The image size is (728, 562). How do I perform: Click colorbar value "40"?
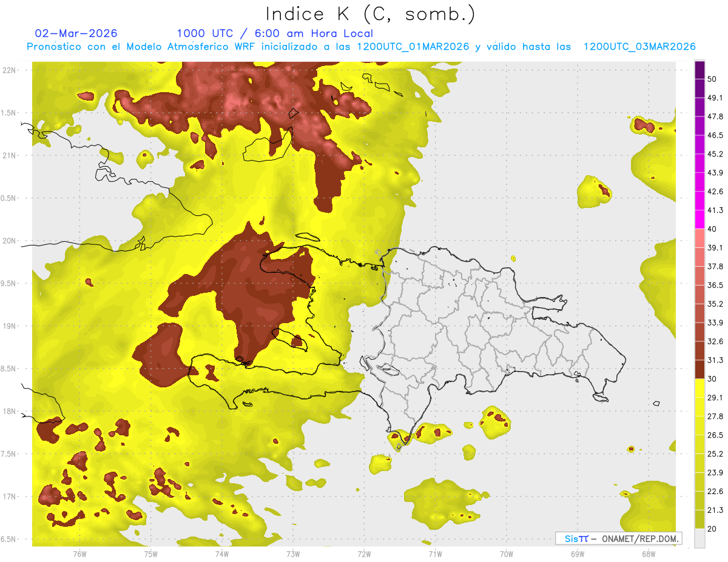tap(712, 229)
